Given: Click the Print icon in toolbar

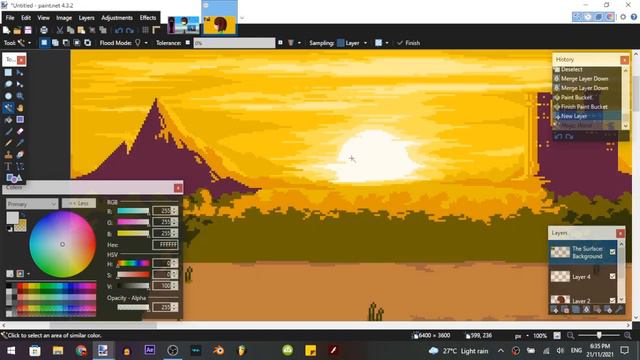Looking at the screenshot, I should point(44,30).
